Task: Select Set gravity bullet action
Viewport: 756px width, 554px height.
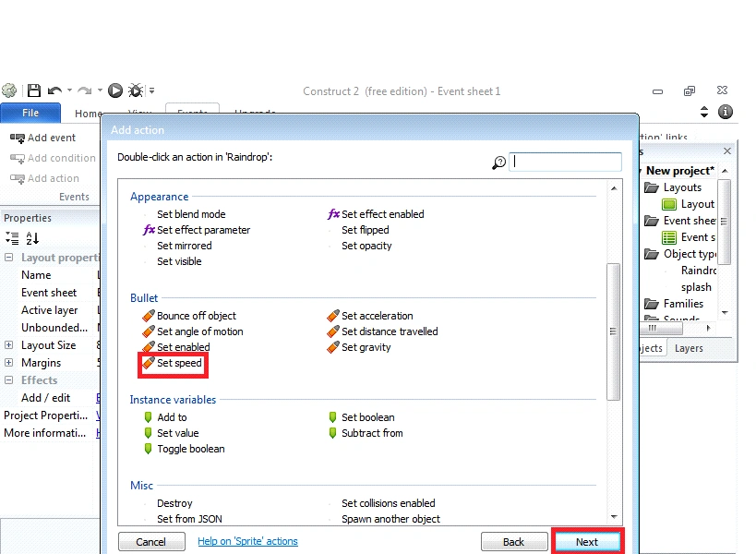Action: (x=359, y=347)
